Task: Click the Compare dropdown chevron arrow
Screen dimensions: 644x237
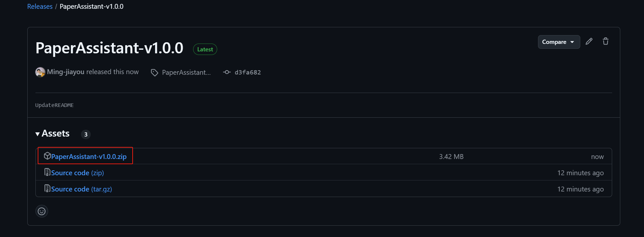Action: 572,42
